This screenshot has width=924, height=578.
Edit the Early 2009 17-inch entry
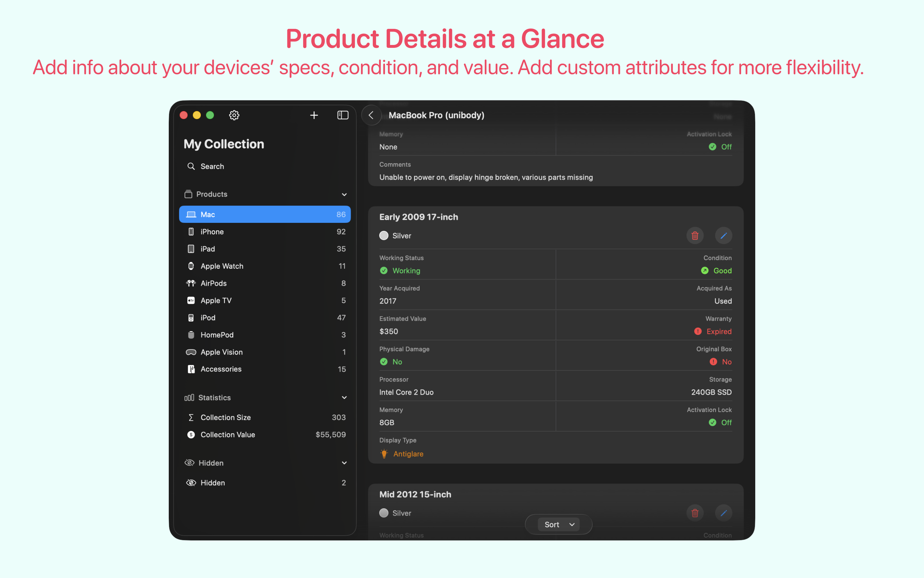(723, 235)
